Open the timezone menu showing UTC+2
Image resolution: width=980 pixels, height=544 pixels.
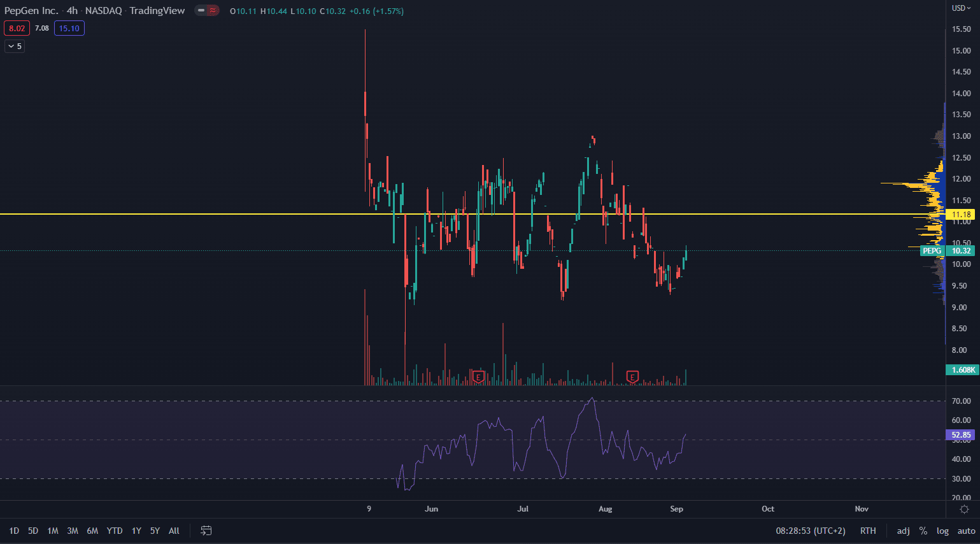tap(811, 531)
